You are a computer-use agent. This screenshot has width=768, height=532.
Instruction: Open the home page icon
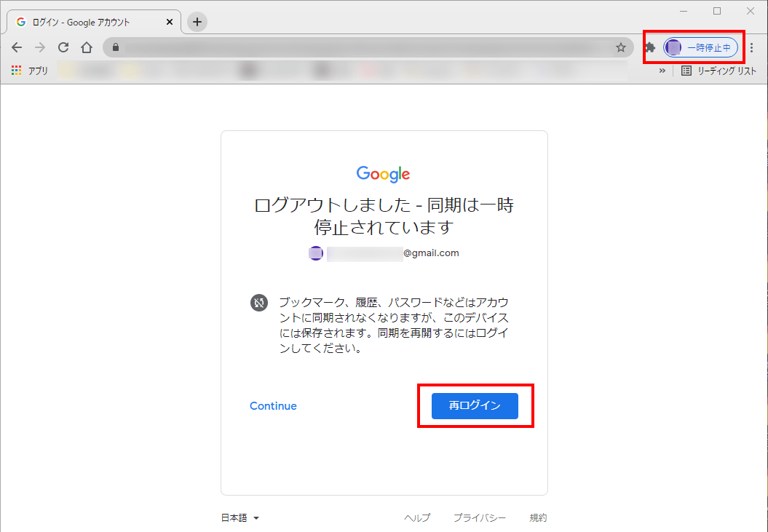[x=87, y=47]
